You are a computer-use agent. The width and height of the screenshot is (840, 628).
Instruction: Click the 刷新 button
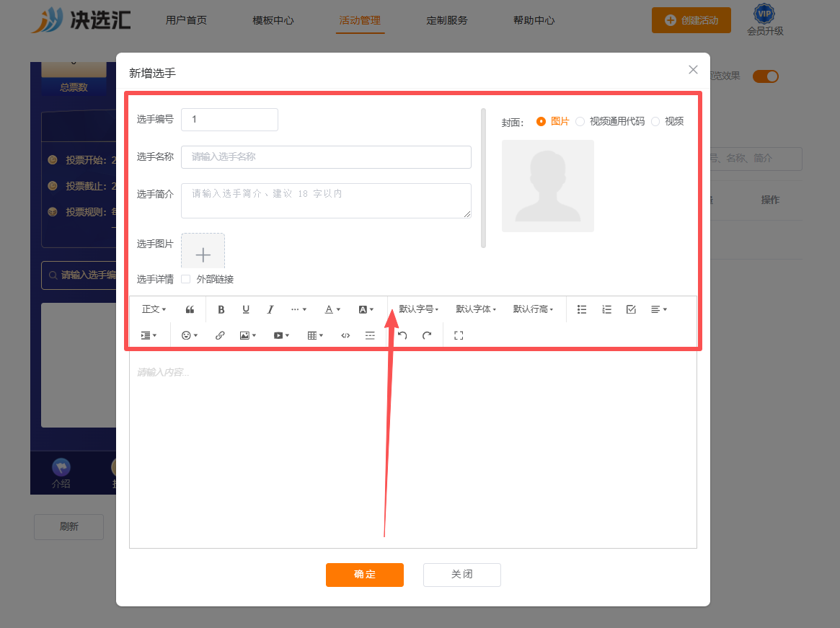click(68, 527)
